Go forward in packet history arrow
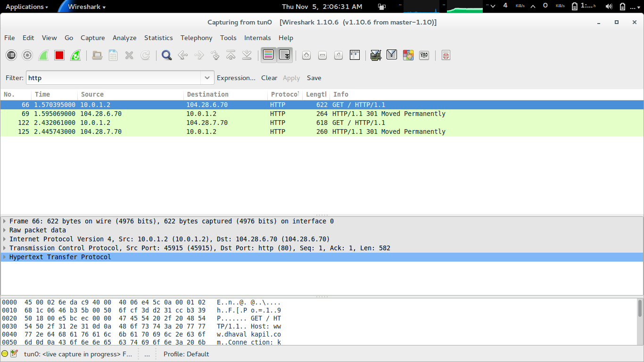The image size is (644, 362). (x=198, y=55)
